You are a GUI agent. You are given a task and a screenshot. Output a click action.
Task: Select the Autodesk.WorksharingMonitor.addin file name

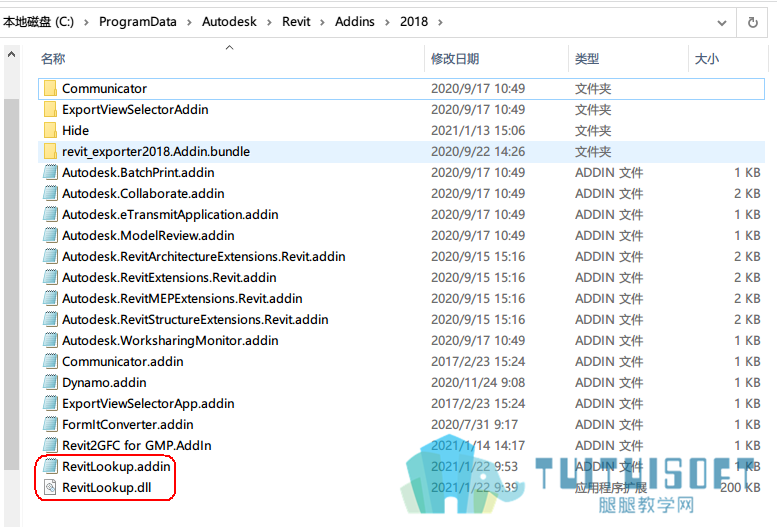[170, 340]
